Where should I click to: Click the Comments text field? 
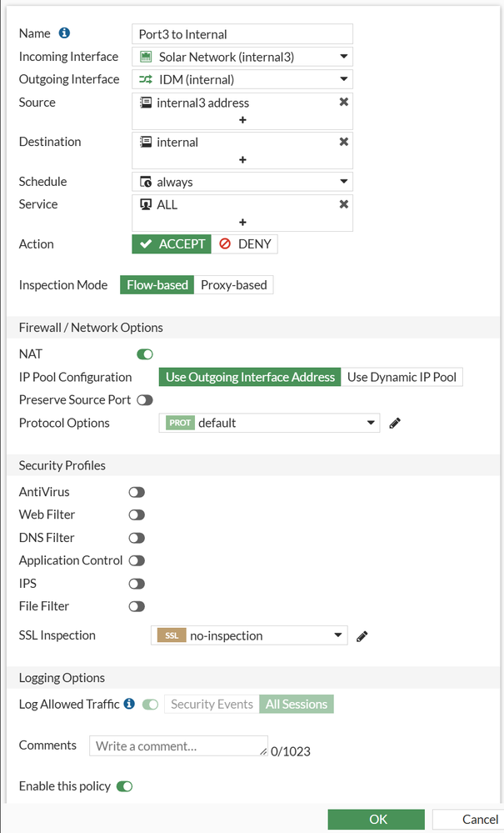point(178,745)
